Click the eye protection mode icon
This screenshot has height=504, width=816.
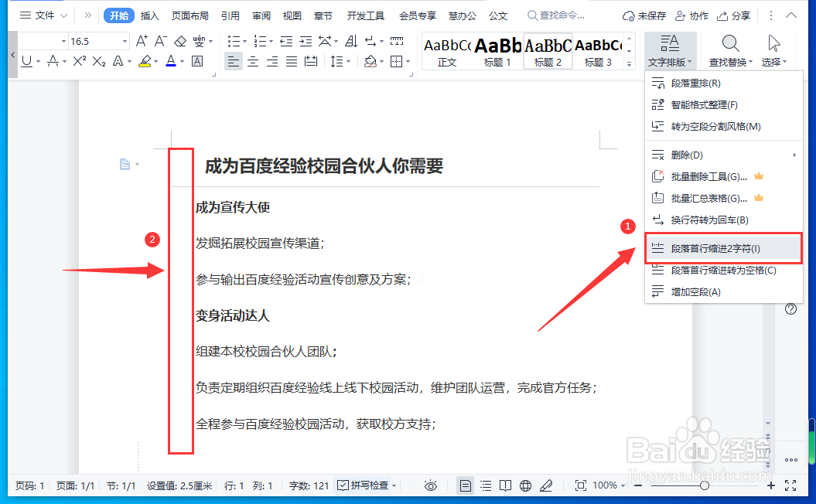(x=430, y=485)
